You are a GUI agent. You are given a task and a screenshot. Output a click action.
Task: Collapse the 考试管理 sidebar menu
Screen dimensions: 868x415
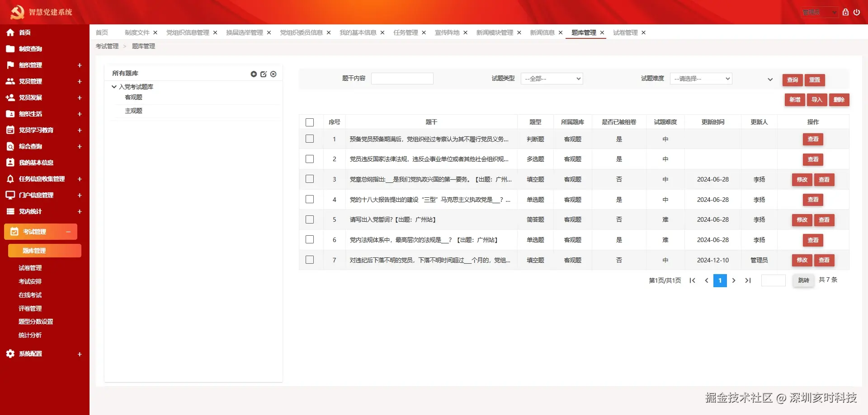[68, 232]
